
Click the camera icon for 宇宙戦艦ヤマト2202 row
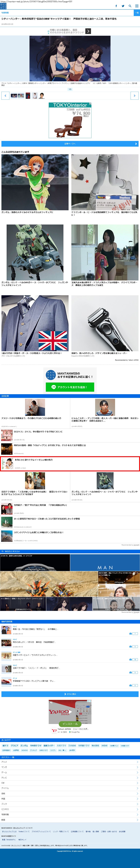131,685
